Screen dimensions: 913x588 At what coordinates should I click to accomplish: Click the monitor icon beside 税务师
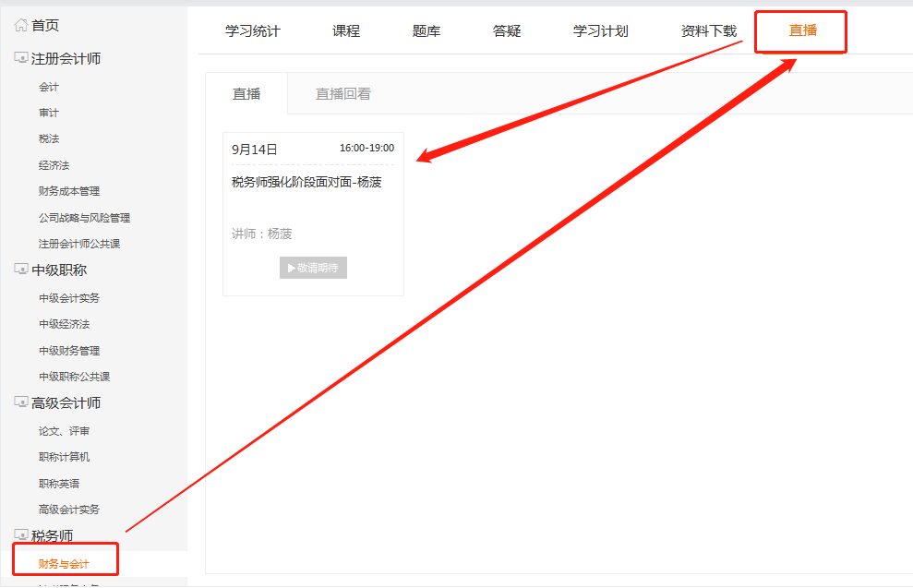[18, 534]
